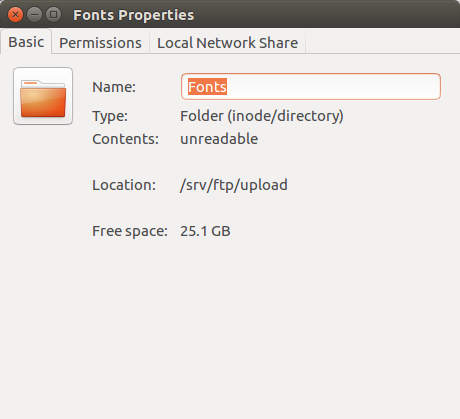Click the Free space: label
Image resolution: width=460 pixels, height=419 pixels.
coord(130,231)
